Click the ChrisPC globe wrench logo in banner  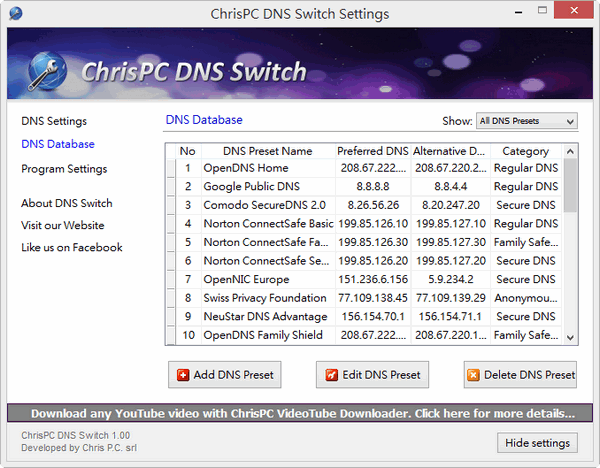[47, 71]
